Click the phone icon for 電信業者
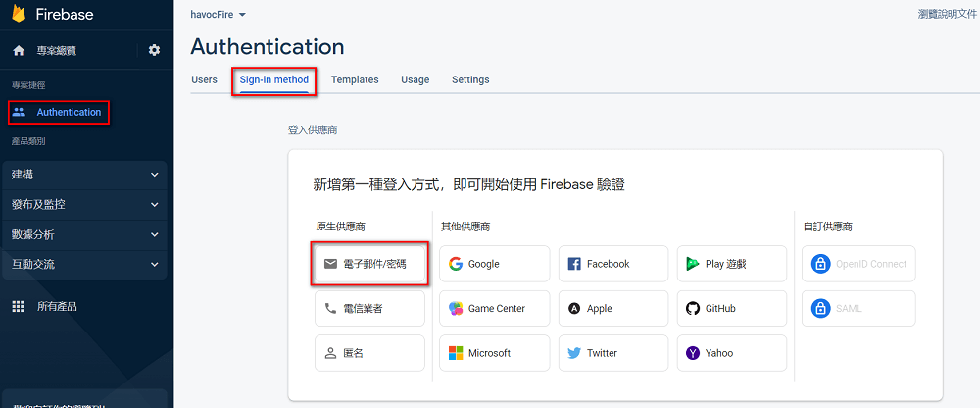 click(330, 309)
